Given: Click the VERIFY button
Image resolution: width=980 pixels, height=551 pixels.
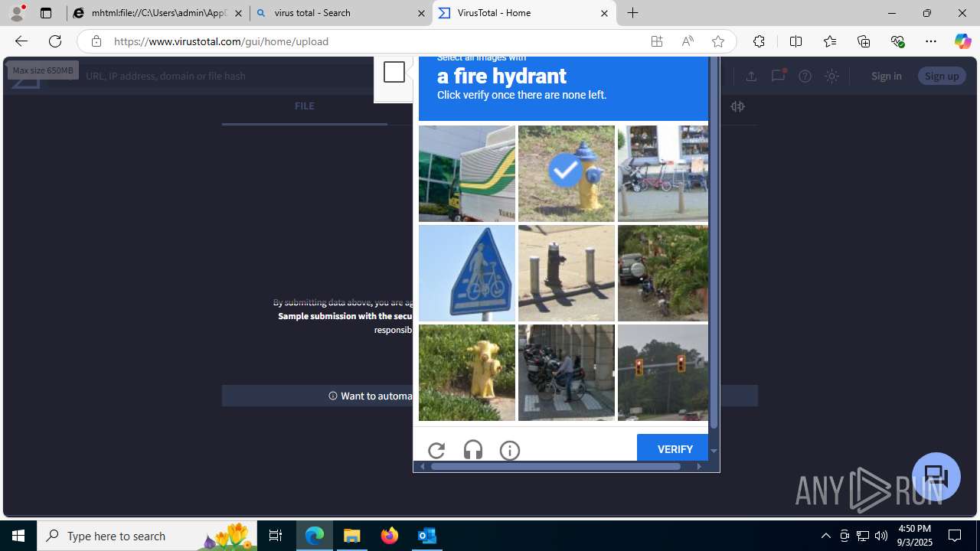Looking at the screenshot, I should pyautogui.click(x=673, y=448).
